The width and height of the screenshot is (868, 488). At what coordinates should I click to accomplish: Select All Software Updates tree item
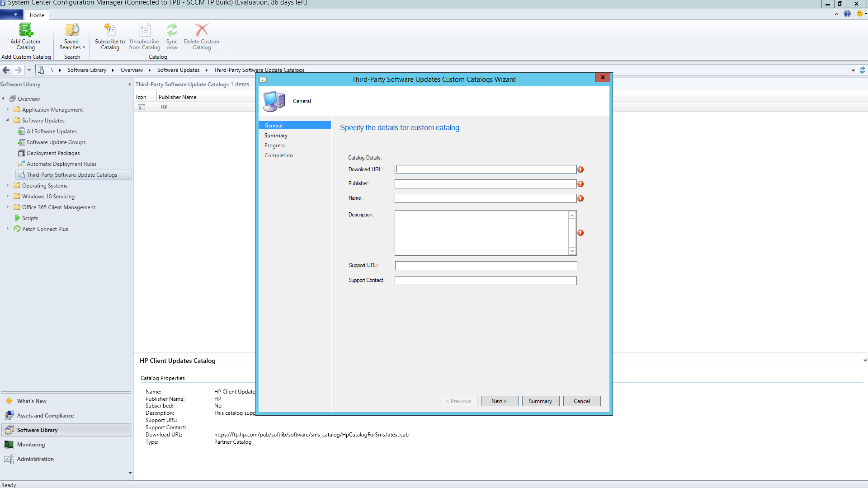tap(52, 131)
